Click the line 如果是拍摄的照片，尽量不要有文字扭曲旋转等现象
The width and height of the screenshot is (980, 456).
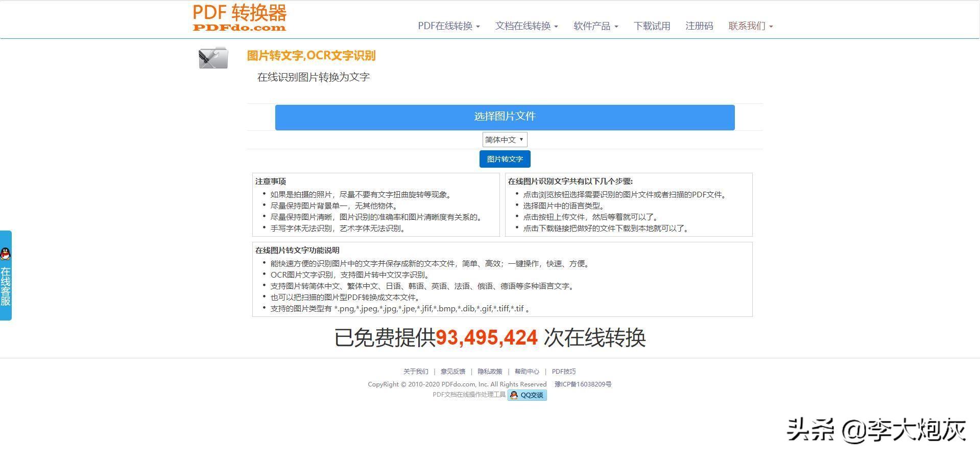tap(362, 195)
